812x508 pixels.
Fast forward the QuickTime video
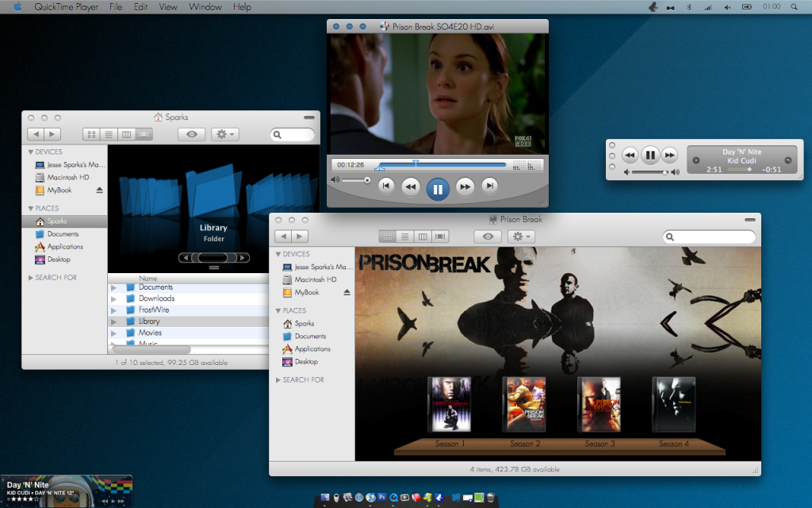465,187
